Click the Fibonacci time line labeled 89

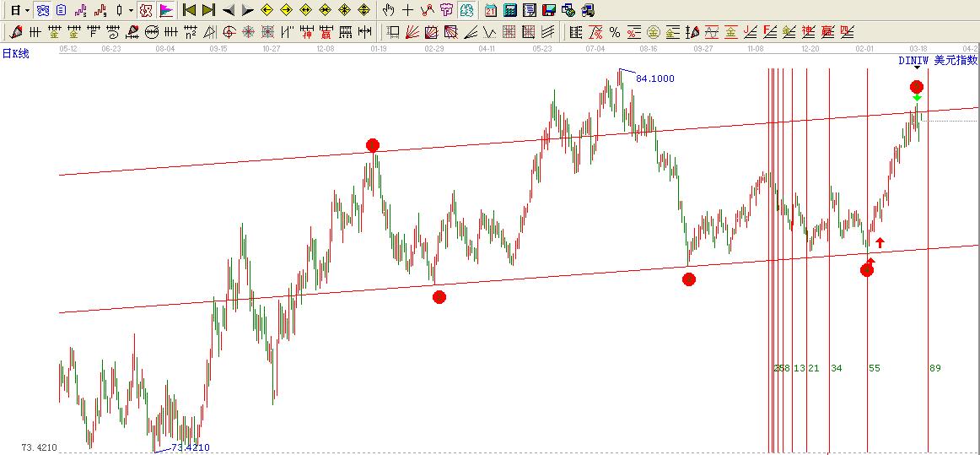(928, 253)
